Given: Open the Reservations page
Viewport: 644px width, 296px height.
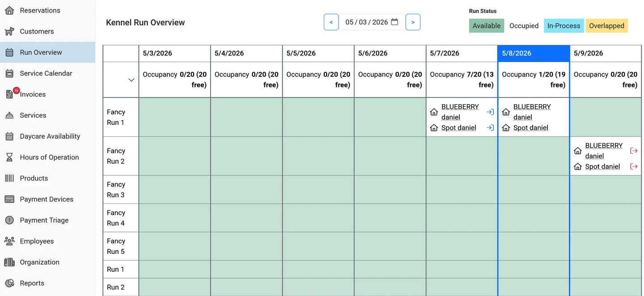Looking at the screenshot, I should (47, 10).
